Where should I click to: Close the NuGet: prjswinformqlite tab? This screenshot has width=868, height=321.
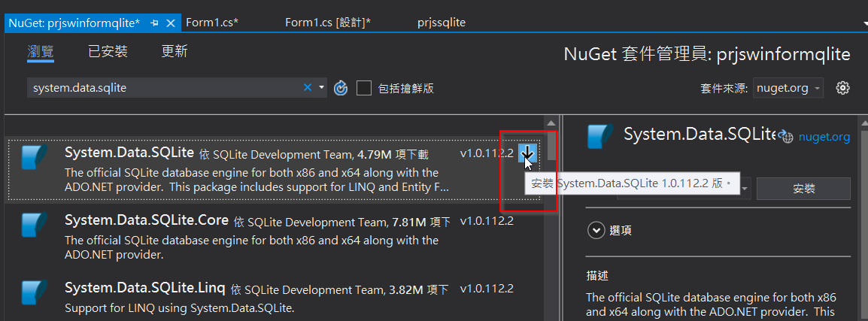click(x=171, y=23)
